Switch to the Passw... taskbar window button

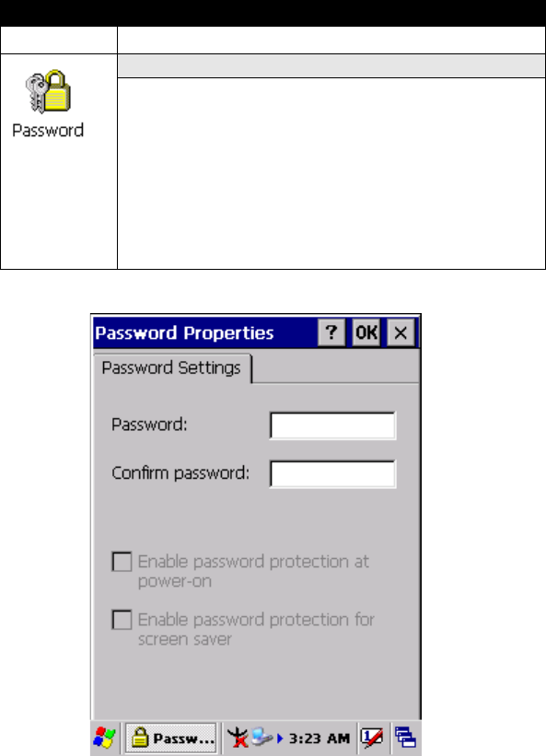click(171, 739)
